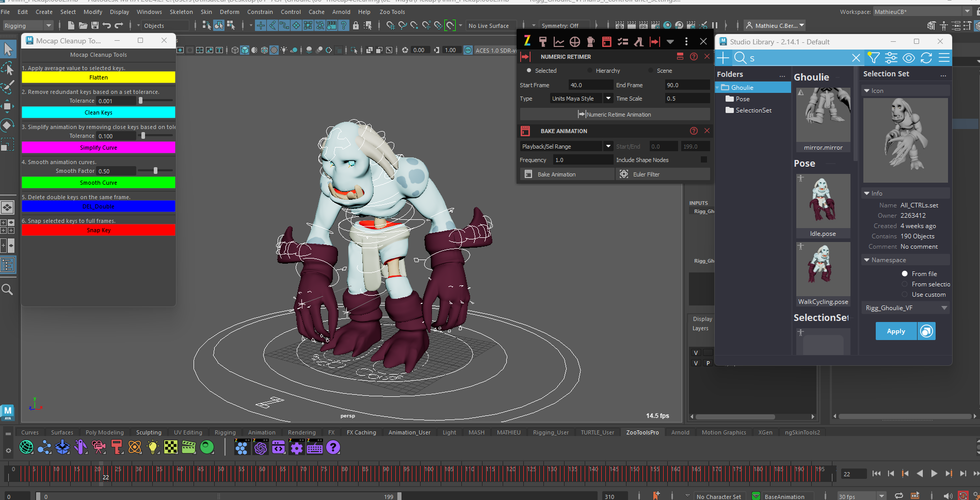Select From selection namespace option
This screenshot has width=980, height=500.
point(905,284)
